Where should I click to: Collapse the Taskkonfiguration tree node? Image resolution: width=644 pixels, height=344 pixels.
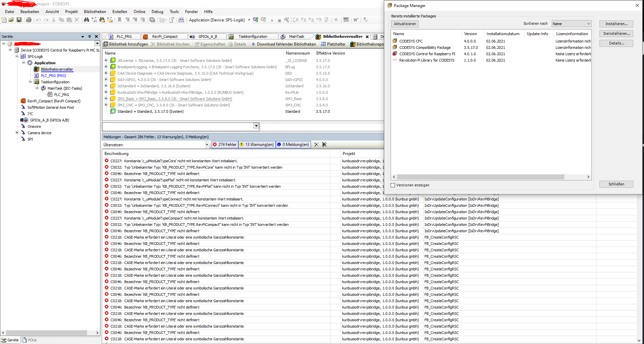click(30, 82)
